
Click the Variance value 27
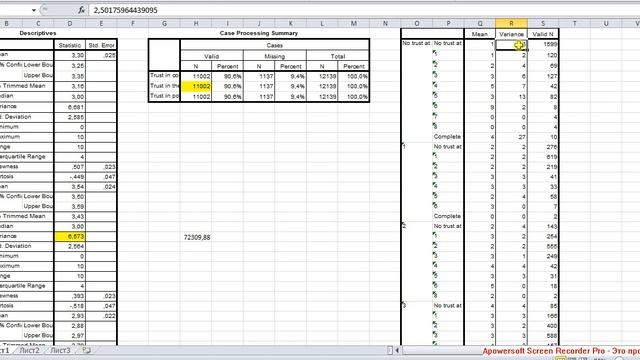point(511,137)
